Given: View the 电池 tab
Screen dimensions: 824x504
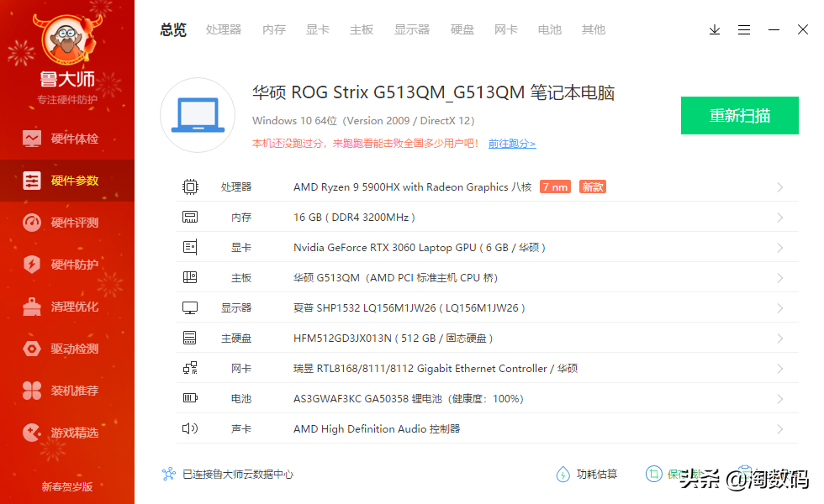Looking at the screenshot, I should (x=550, y=30).
